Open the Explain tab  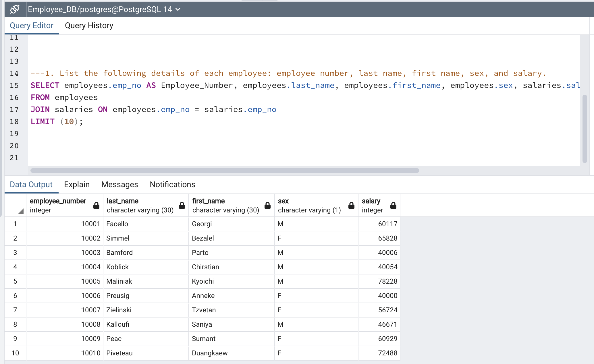click(x=77, y=185)
